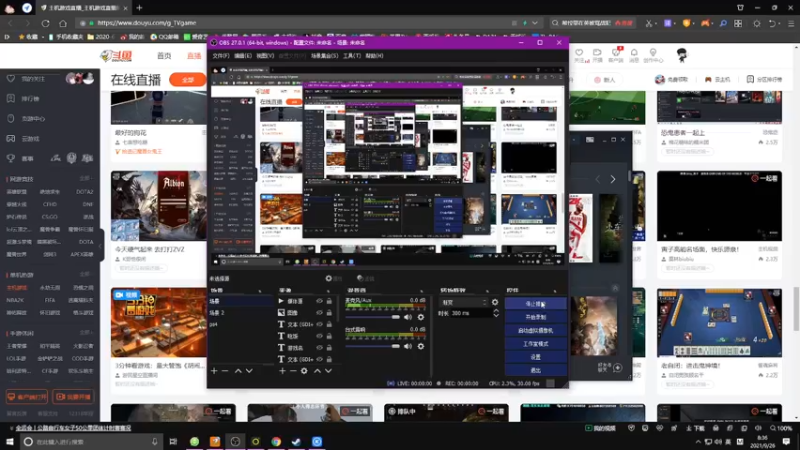Add a new scene with the plus icon
The image size is (800, 450).
(x=214, y=371)
